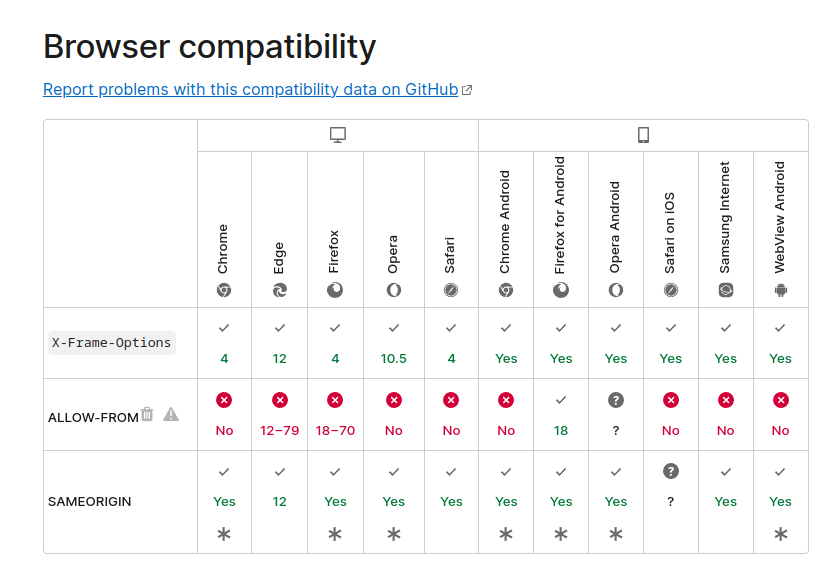Click the desktop monitor icon in table header
Image resolution: width=821 pixels, height=572 pixels.
click(x=338, y=135)
